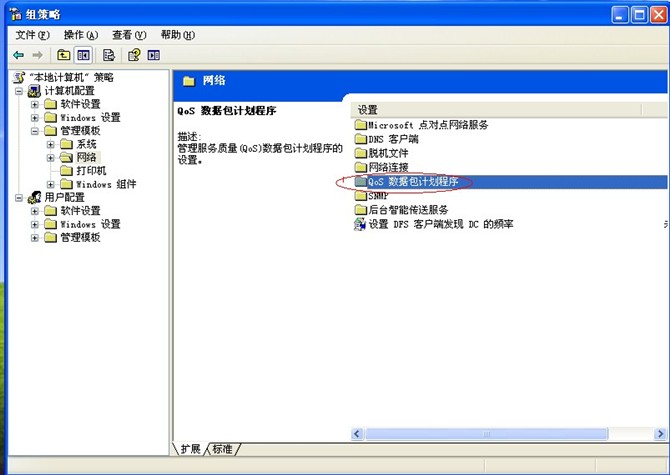Open the 文件(F) menu
This screenshot has height=475, width=670.
[32, 35]
